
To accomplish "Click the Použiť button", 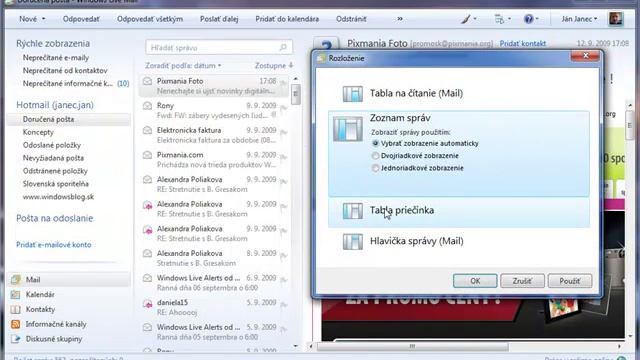I will coord(570,281).
